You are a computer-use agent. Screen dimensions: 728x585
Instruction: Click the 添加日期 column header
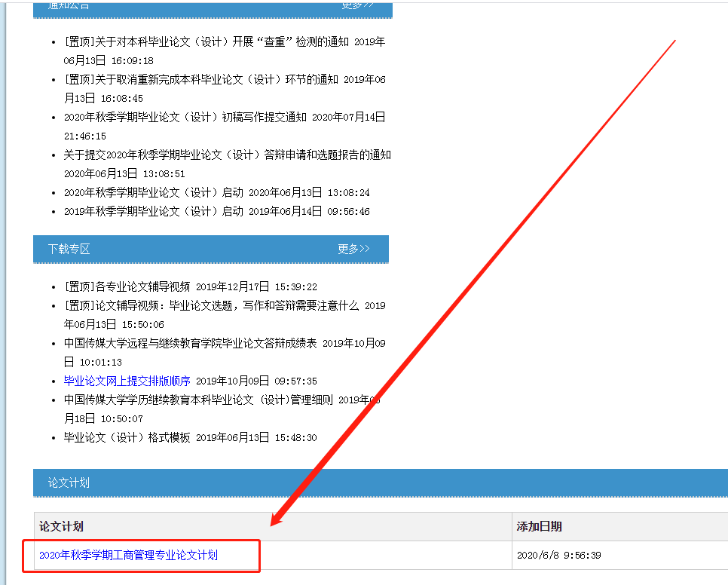tap(539, 526)
